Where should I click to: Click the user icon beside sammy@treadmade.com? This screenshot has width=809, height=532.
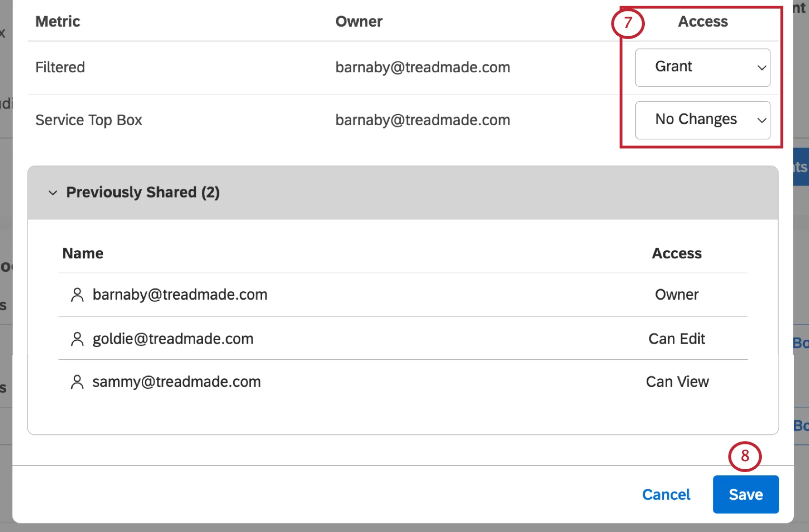77,382
